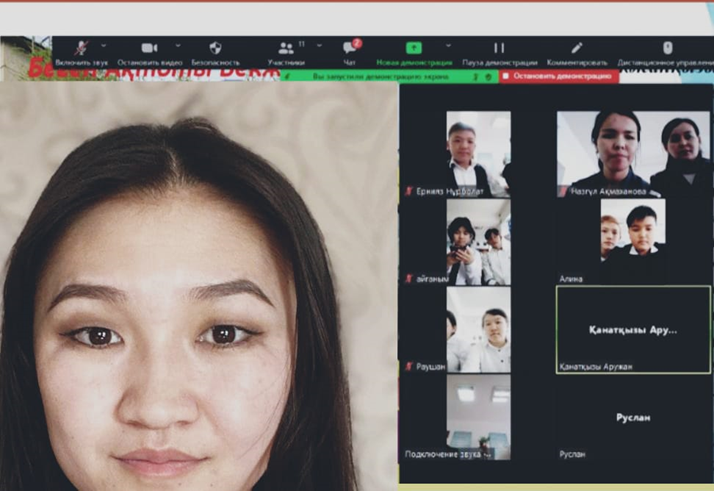The image size is (714, 491).
Task: Select Назгүл Ақмазанова's video tile
Action: coord(633,154)
